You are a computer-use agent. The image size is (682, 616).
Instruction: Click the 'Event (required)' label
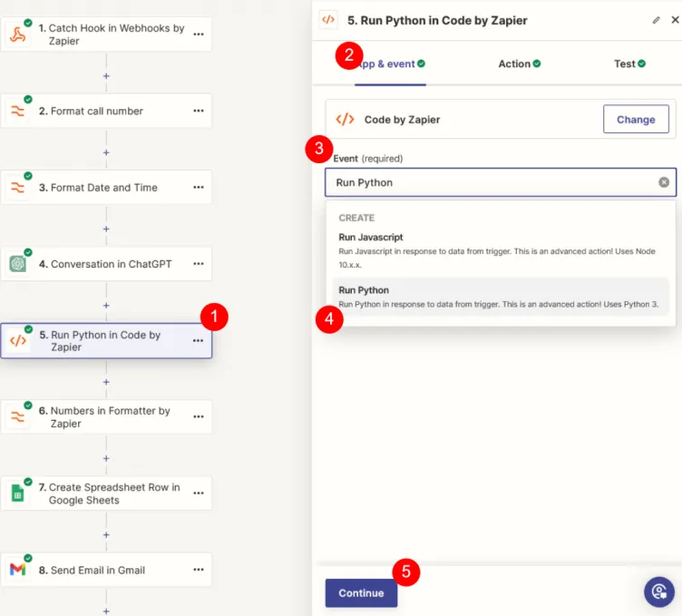(x=368, y=159)
